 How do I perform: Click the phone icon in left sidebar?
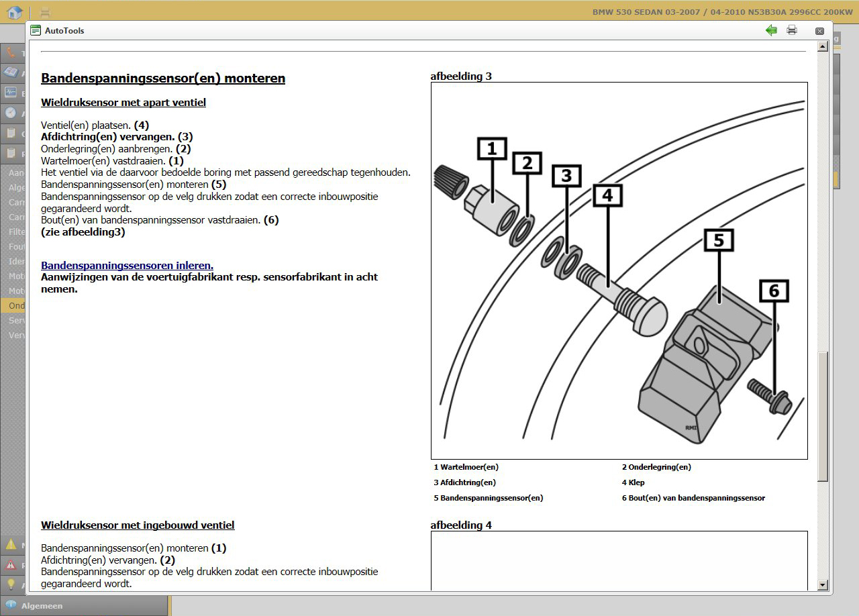tap(11, 53)
